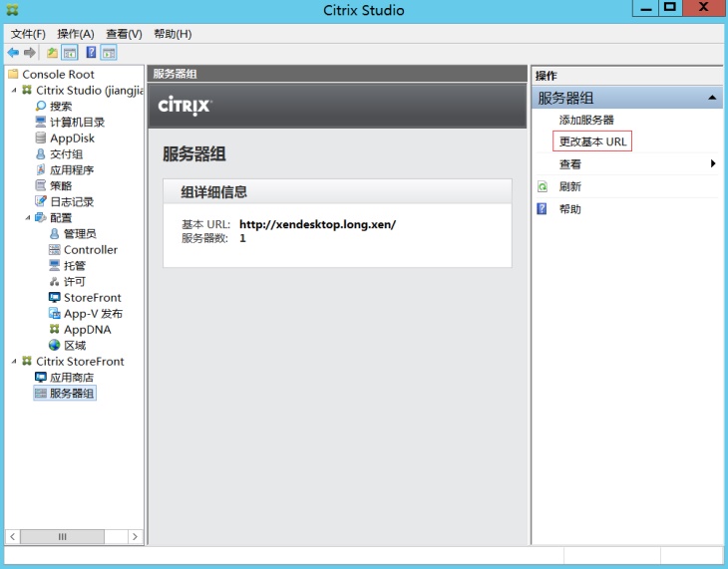Select Citrix StoreFront tree label
This screenshot has height=569, width=728.
click(x=80, y=361)
